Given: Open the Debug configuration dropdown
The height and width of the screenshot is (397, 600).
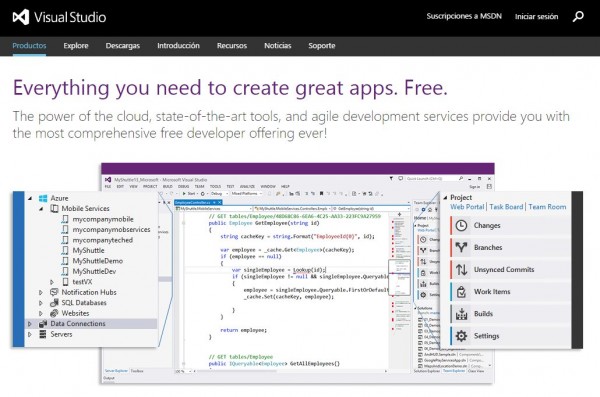Looking at the screenshot, I should pos(218,194).
